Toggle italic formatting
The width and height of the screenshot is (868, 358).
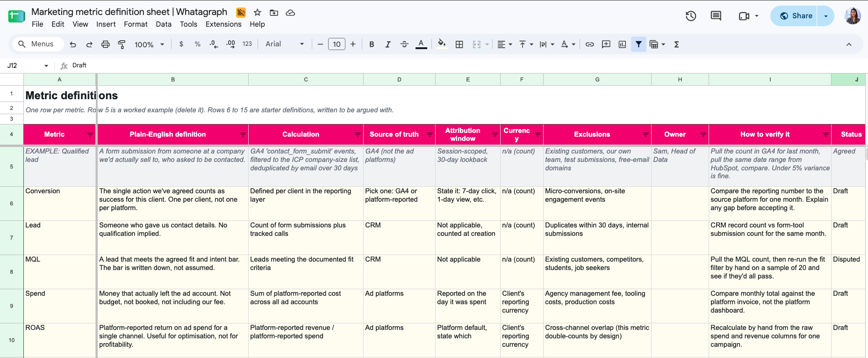pos(387,44)
